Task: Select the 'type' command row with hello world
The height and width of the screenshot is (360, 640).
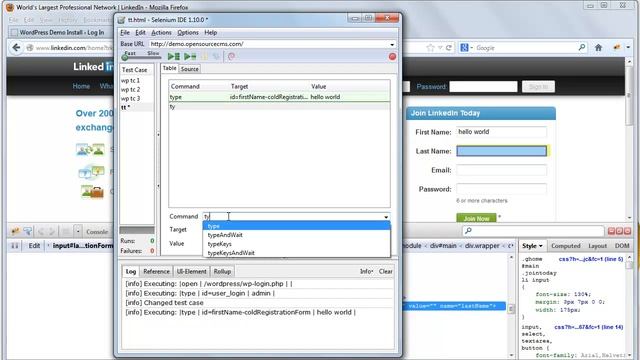Action: [x=280, y=97]
